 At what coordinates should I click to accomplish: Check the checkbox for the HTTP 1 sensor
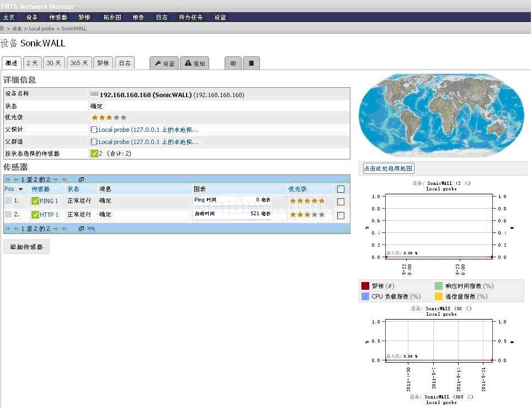point(341,215)
